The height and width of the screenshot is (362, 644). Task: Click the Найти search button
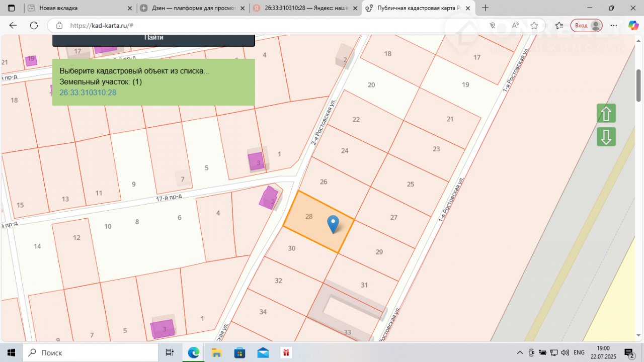pos(153,38)
